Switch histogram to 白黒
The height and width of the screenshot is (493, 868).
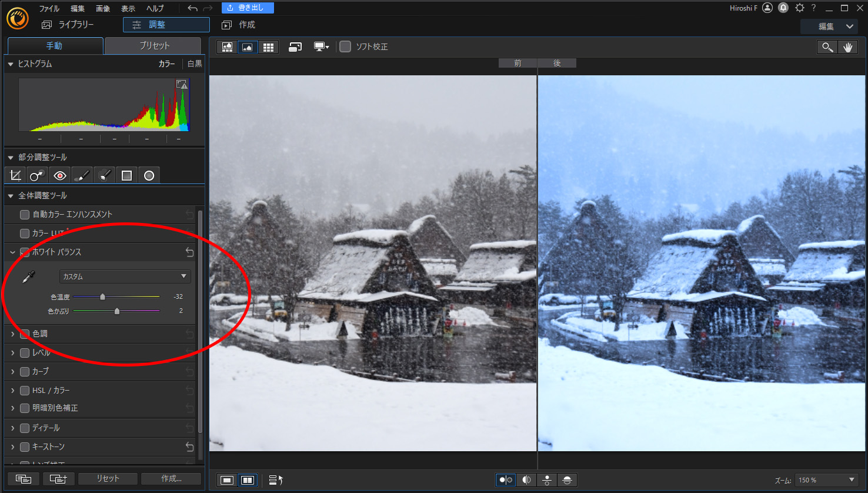point(195,64)
